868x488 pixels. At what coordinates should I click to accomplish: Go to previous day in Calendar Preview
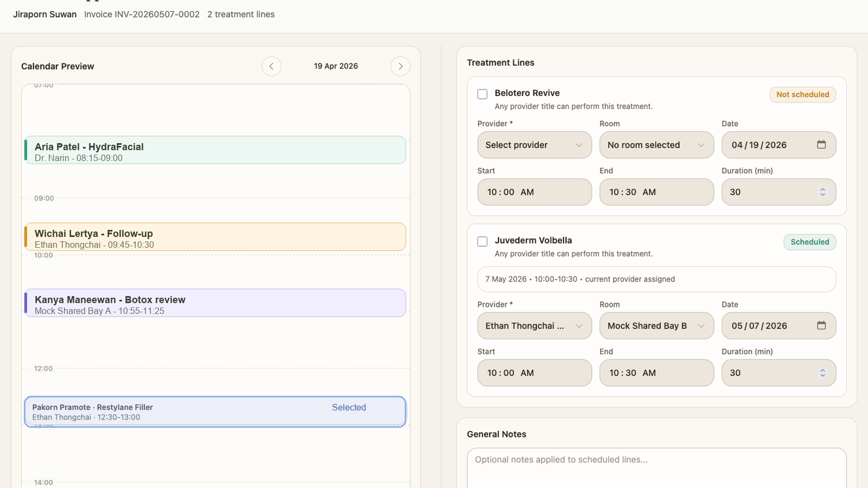[x=271, y=66]
